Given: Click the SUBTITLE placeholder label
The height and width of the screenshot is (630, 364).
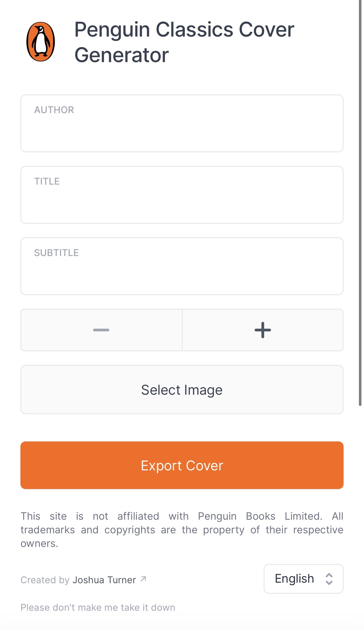Looking at the screenshot, I should pyautogui.click(x=56, y=253).
